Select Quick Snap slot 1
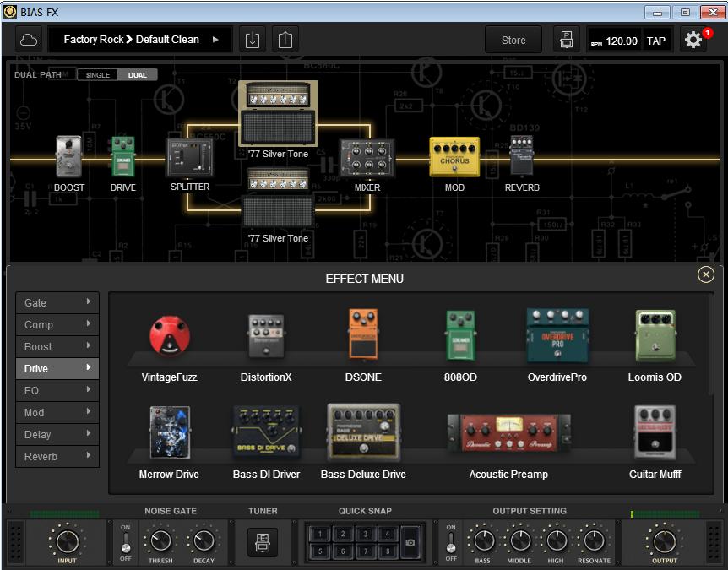The height and width of the screenshot is (570, 728). [322, 534]
